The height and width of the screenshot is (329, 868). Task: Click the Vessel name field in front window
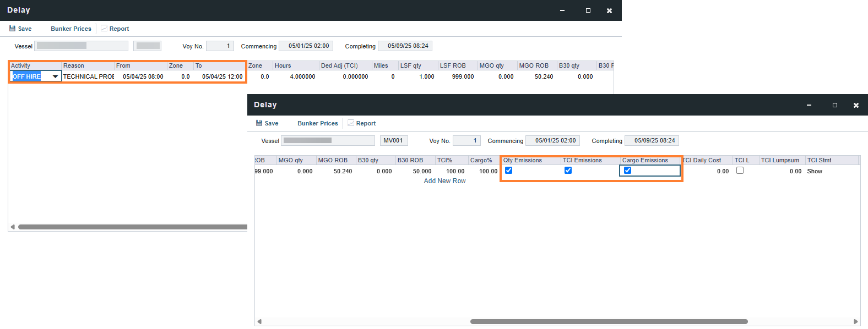pyautogui.click(x=328, y=141)
